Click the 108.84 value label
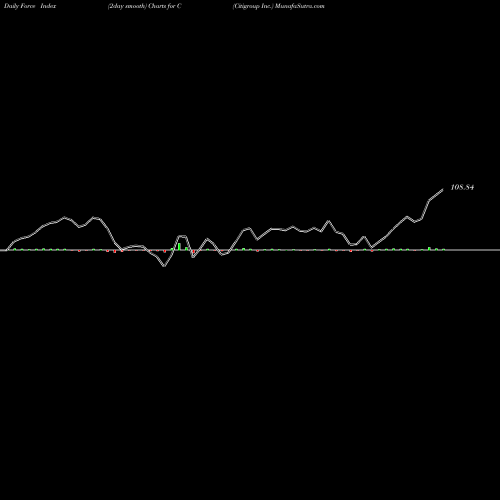 462,187
